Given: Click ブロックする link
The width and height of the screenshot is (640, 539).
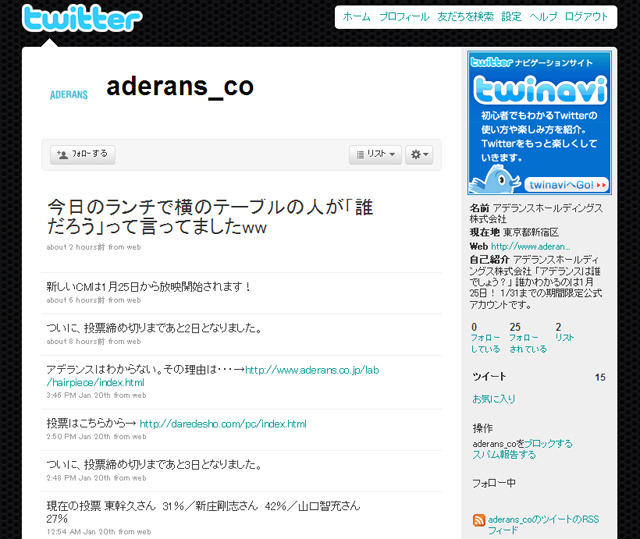Looking at the screenshot, I should (548, 444).
